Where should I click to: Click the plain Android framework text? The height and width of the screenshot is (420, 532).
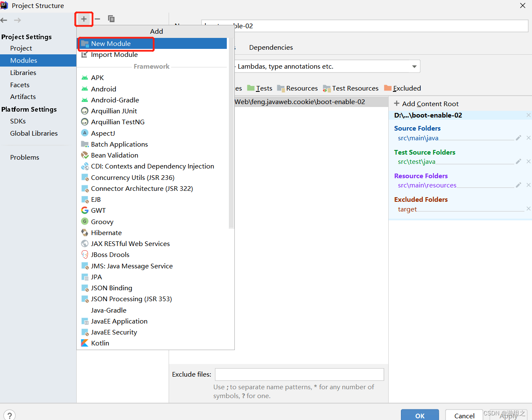coord(104,89)
